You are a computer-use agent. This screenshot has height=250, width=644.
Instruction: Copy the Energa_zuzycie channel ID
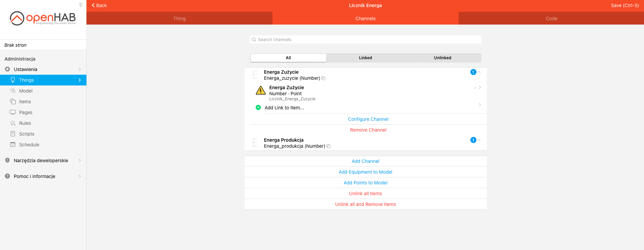click(323, 78)
